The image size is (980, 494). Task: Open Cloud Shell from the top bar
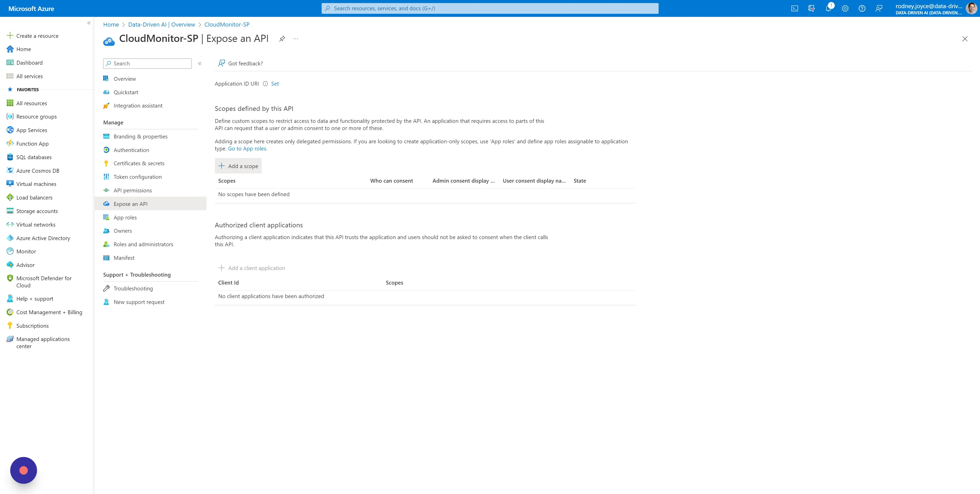click(x=794, y=8)
